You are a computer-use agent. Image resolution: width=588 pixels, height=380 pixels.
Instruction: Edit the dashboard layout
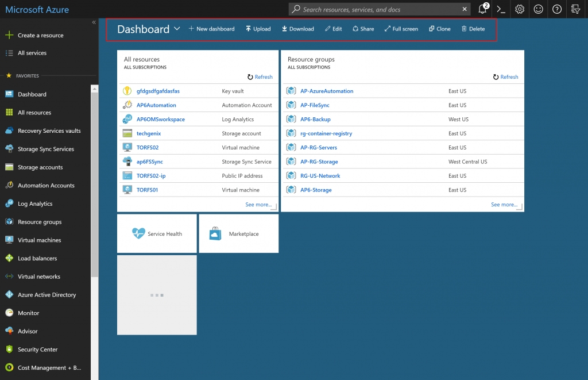(x=334, y=29)
